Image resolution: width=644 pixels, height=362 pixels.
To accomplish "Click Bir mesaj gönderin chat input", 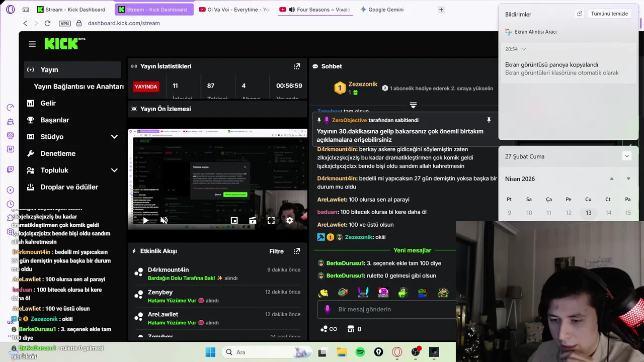I will 386,310.
